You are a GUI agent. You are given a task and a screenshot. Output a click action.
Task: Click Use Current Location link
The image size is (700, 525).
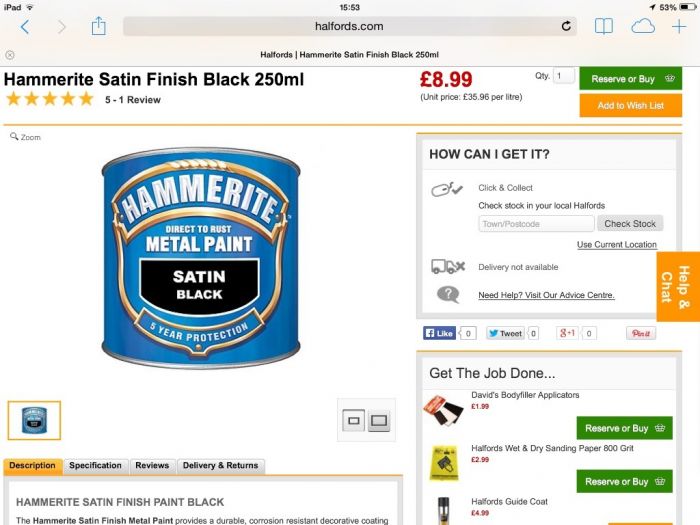[617, 245]
